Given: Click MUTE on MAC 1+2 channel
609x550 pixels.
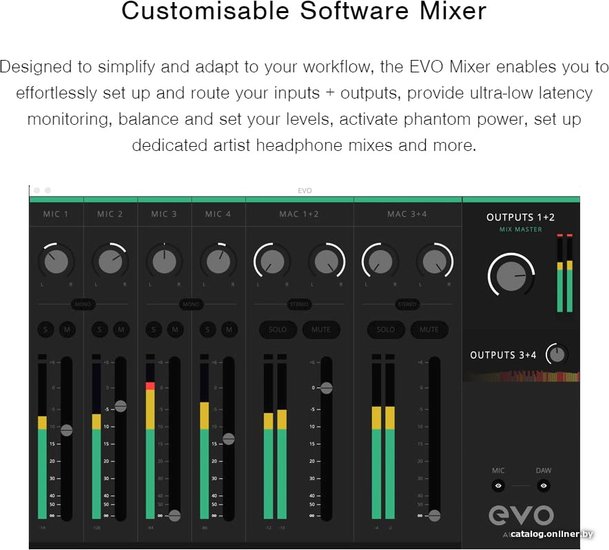Looking at the screenshot, I should (321, 330).
